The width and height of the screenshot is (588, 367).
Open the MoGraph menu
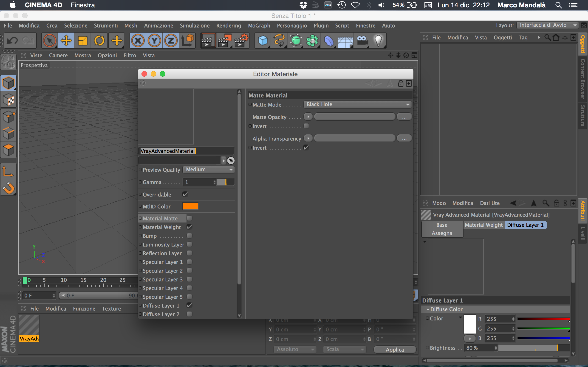click(259, 25)
